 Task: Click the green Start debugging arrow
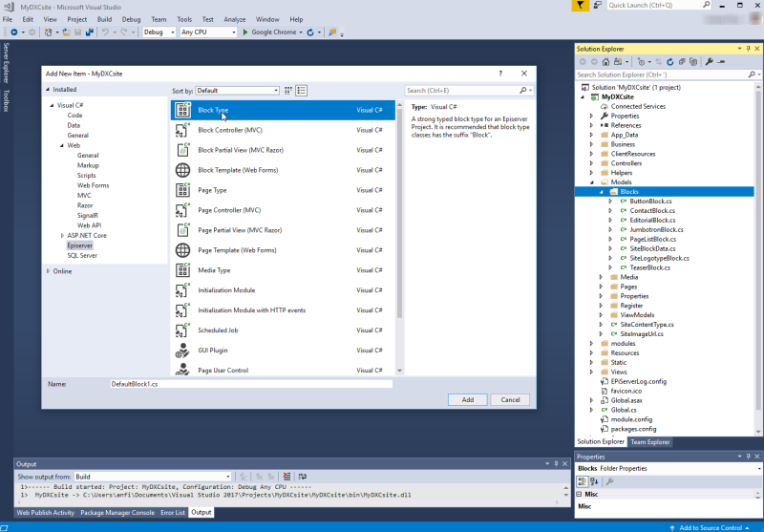tap(245, 32)
